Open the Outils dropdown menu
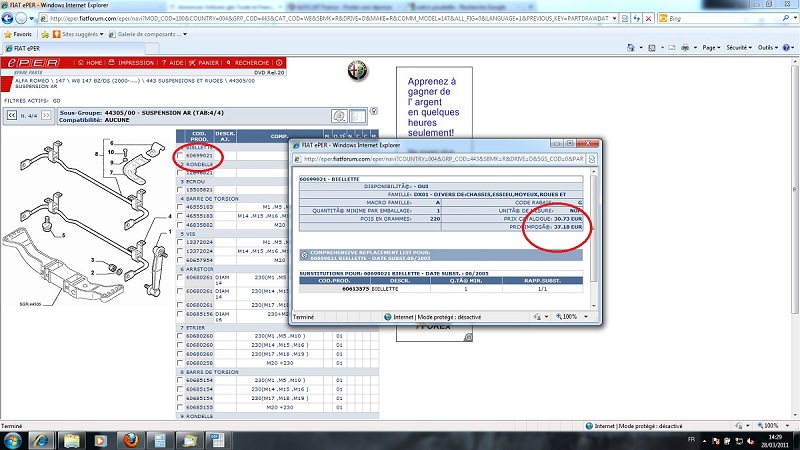Viewport: 800px width, 450px height. click(x=768, y=47)
